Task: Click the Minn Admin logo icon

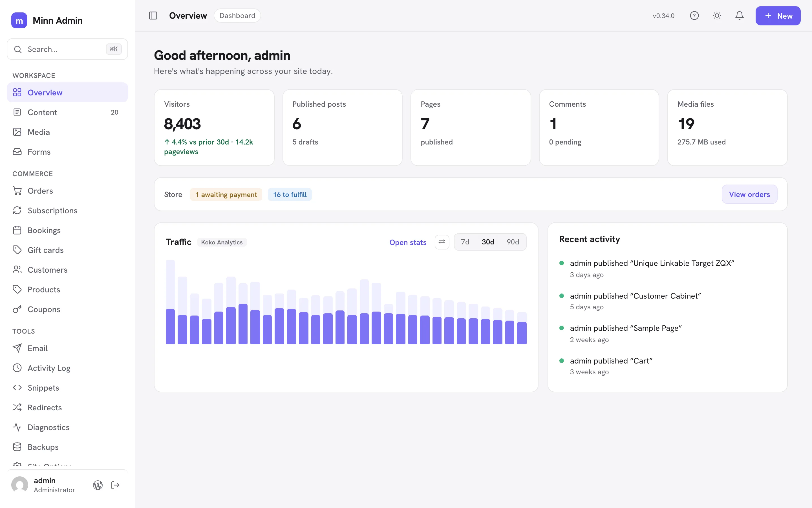Action: point(19,21)
